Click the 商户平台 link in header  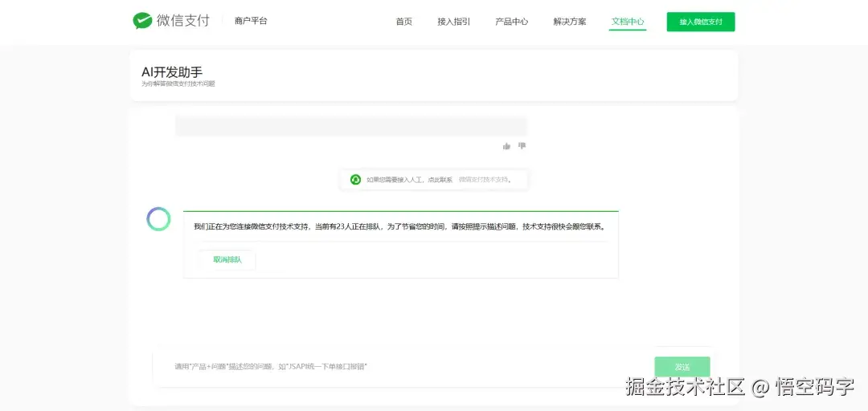251,21
